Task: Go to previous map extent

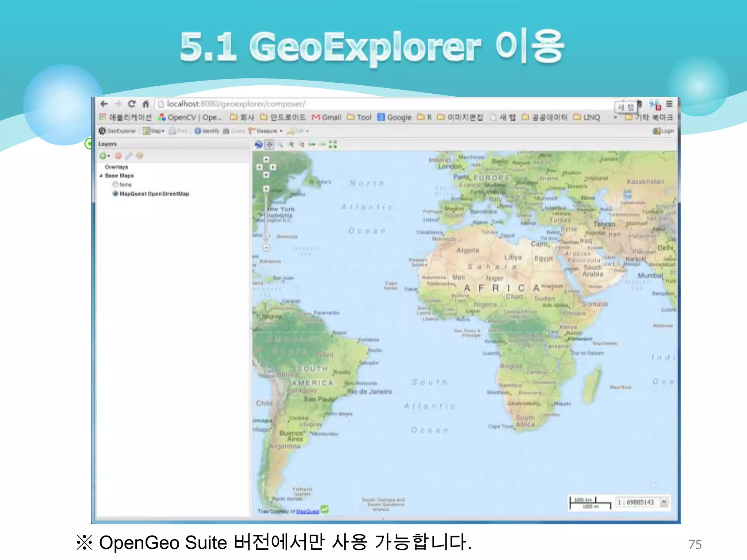Action: click(311, 145)
